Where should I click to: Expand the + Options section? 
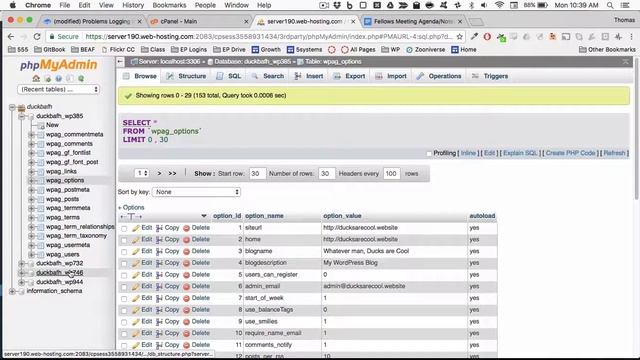[131, 207]
